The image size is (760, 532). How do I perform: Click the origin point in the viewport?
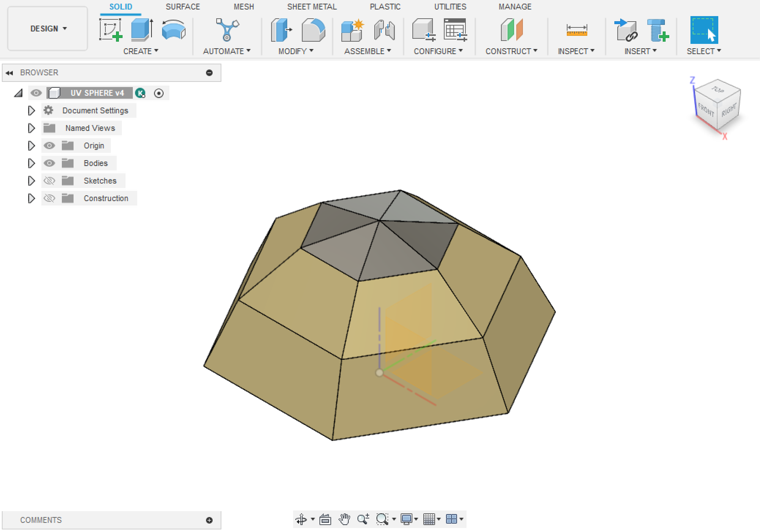coord(379,373)
